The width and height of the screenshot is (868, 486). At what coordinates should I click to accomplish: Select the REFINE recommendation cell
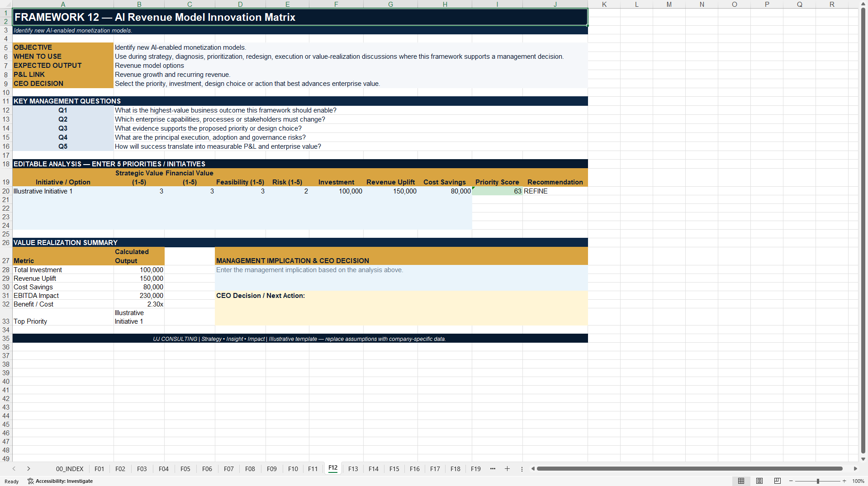click(x=555, y=191)
